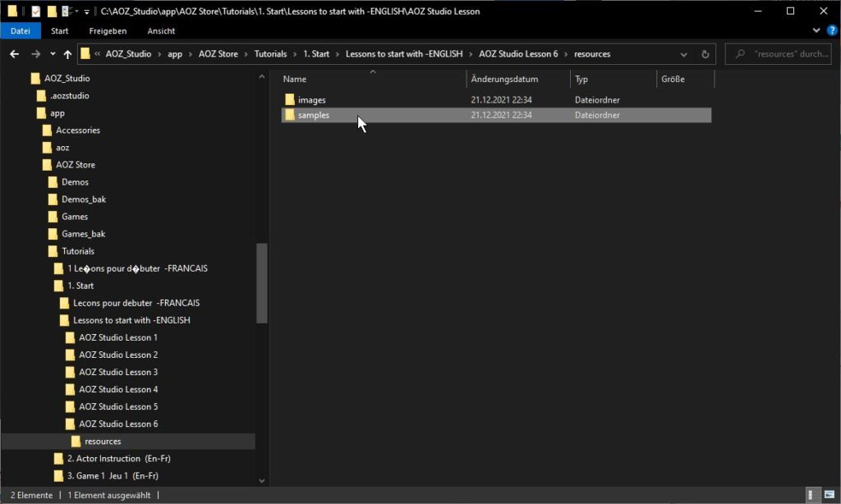Click the Properties icon in quick access toolbar
This screenshot has height=504, width=841.
pos(35,11)
